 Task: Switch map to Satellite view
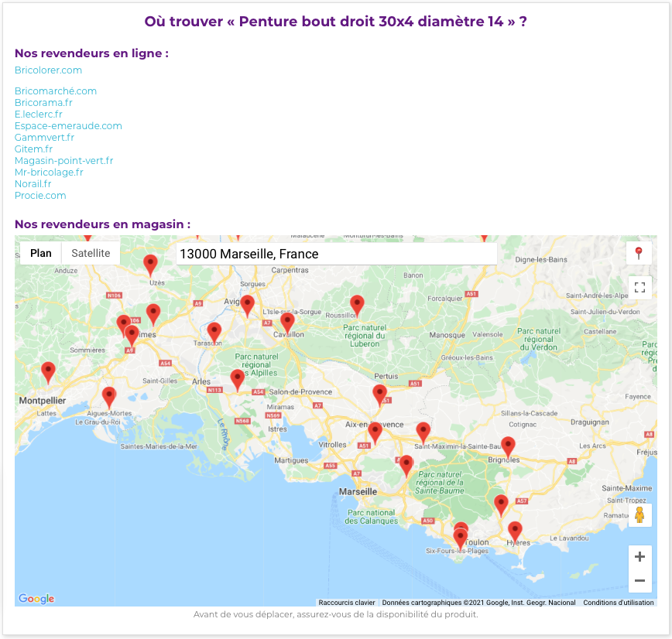[x=91, y=253]
